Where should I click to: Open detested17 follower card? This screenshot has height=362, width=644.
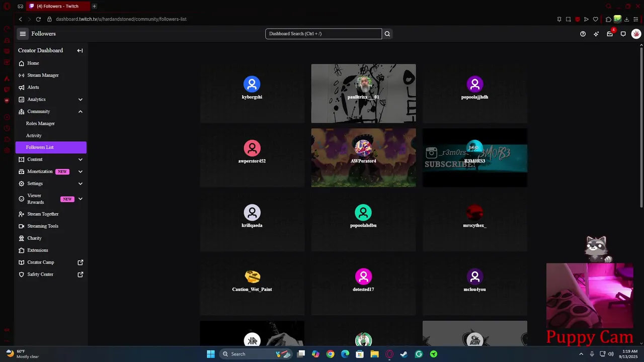pyautogui.click(x=363, y=286)
